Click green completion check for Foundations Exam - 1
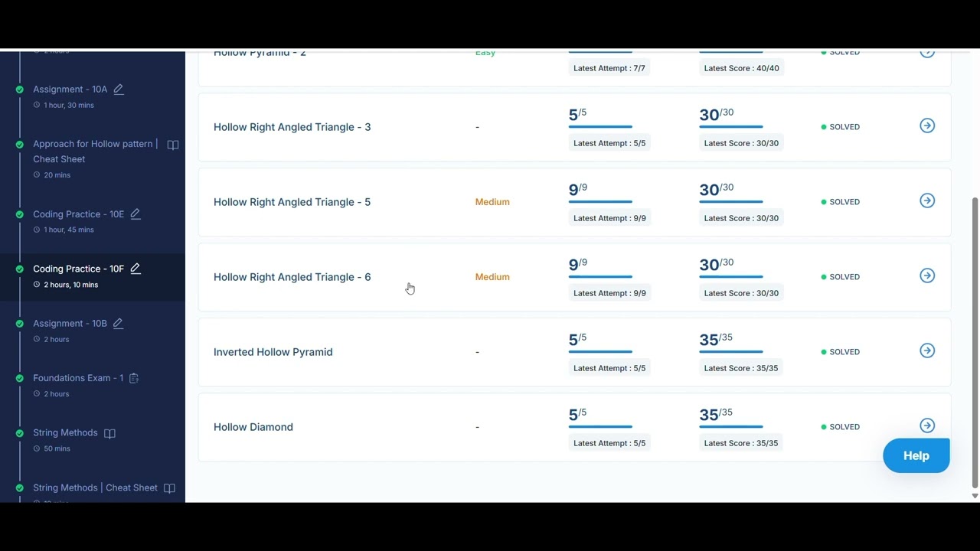 (20, 378)
